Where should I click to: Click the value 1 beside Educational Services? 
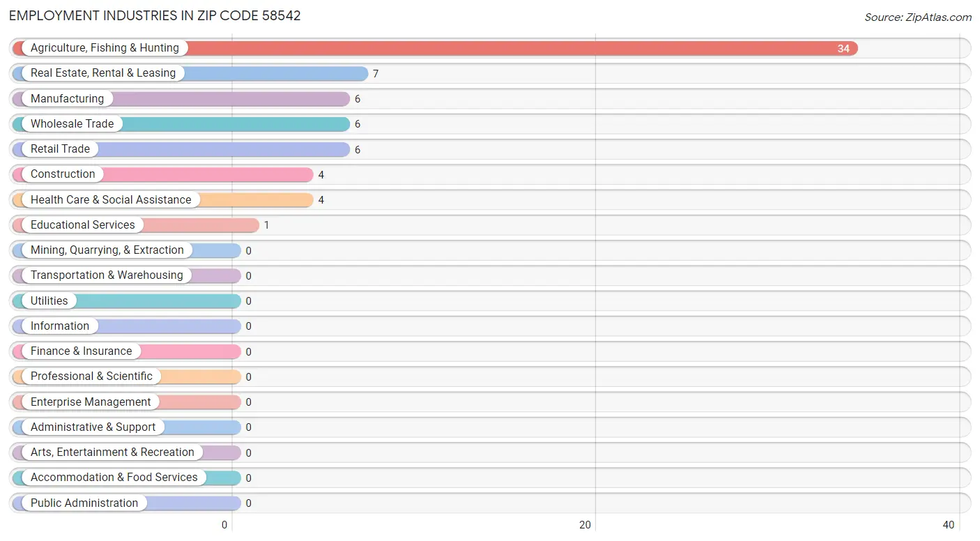coord(266,225)
